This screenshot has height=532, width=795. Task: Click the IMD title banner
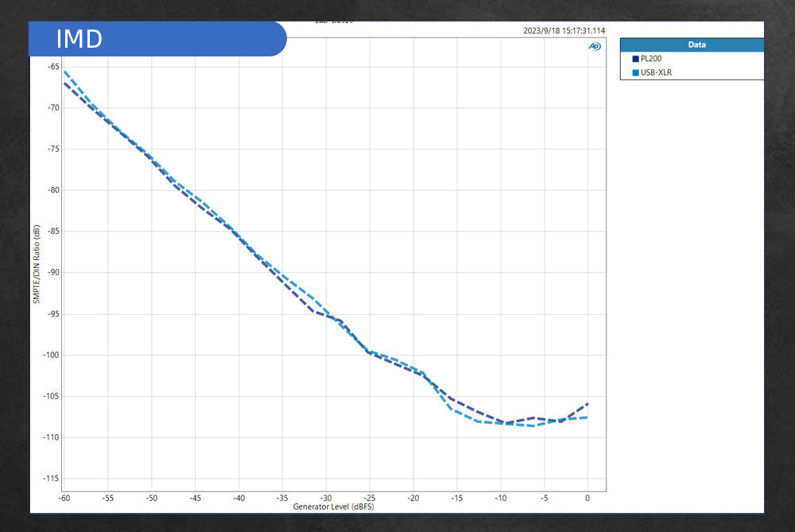[x=157, y=39]
